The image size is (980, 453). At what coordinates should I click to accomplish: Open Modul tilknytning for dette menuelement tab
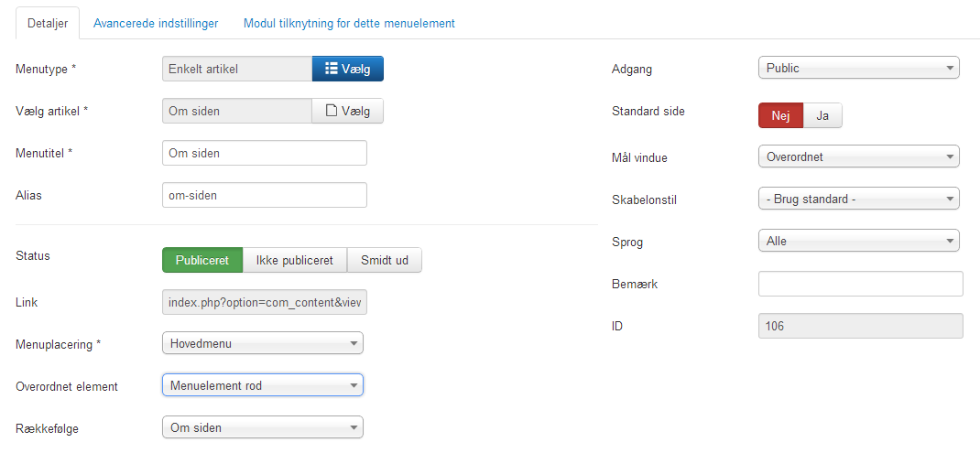tap(349, 23)
